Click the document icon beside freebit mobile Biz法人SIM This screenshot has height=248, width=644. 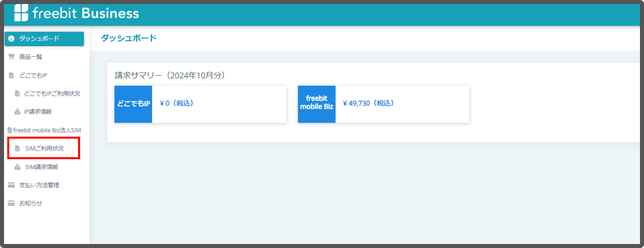[x=10, y=130]
